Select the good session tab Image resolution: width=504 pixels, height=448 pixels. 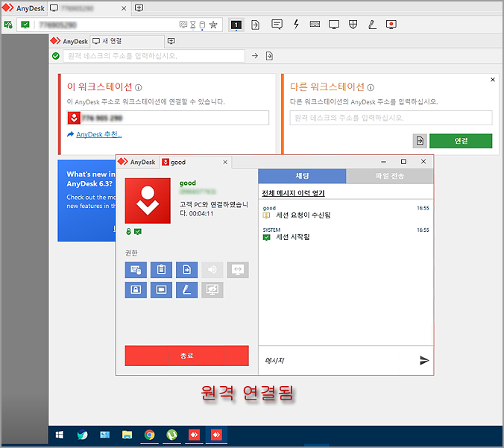195,162
